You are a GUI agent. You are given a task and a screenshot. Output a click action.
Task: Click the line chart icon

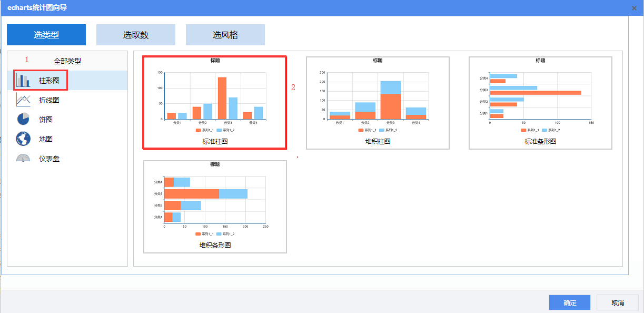pos(23,100)
